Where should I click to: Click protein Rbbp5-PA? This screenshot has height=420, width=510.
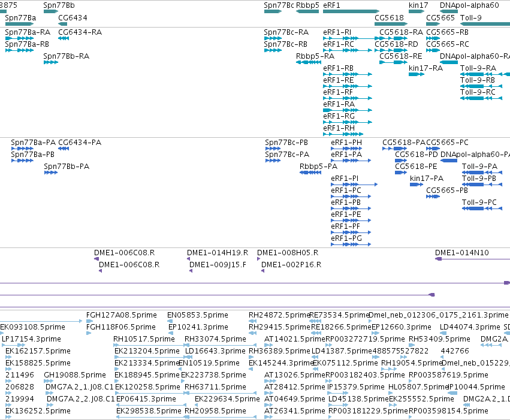pyautogui.click(x=318, y=167)
